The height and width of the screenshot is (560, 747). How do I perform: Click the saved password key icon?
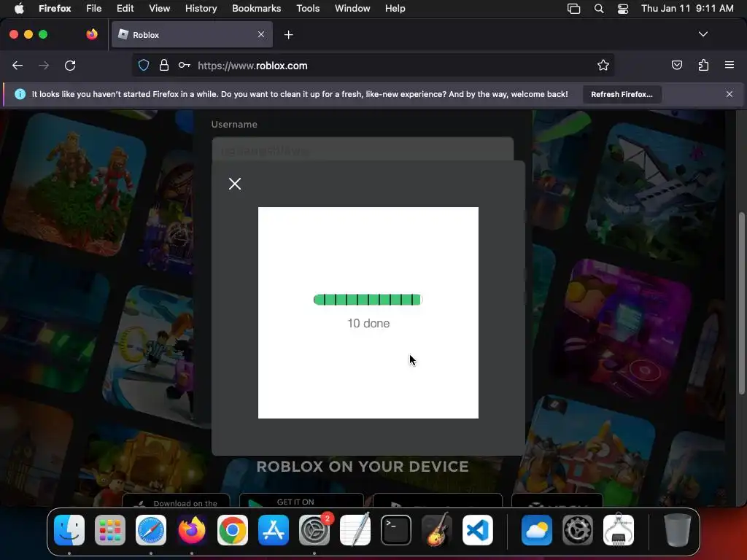185,65
